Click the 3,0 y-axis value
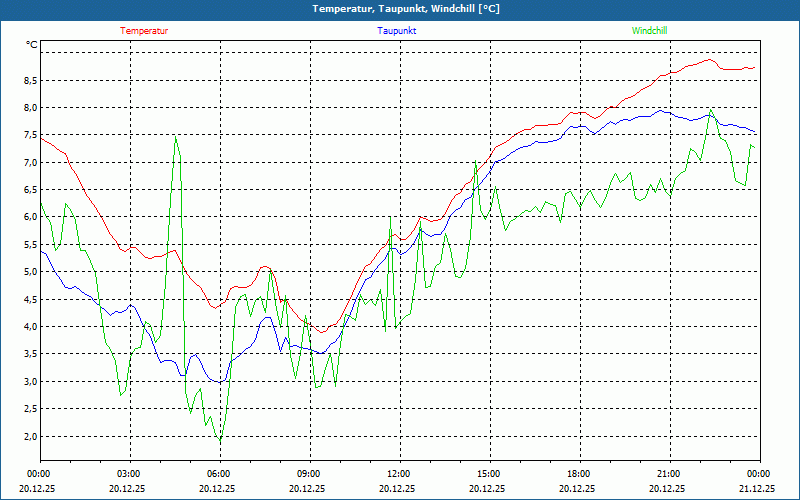This screenshot has height=500, width=800. coord(30,381)
